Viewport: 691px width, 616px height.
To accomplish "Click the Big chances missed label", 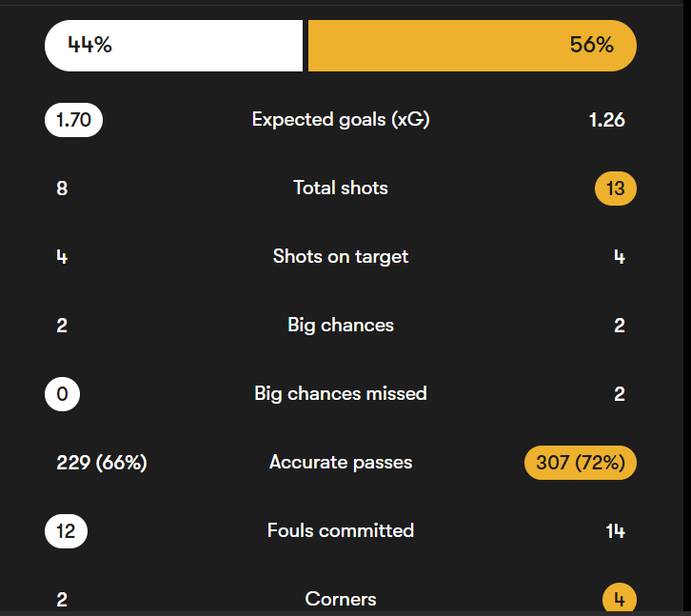I will [341, 394].
